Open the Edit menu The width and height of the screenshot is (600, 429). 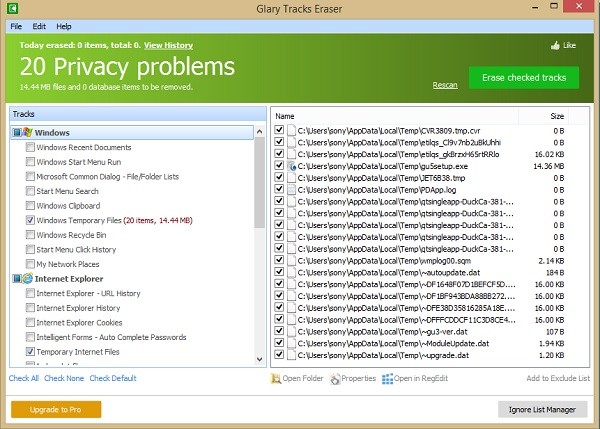tap(39, 26)
